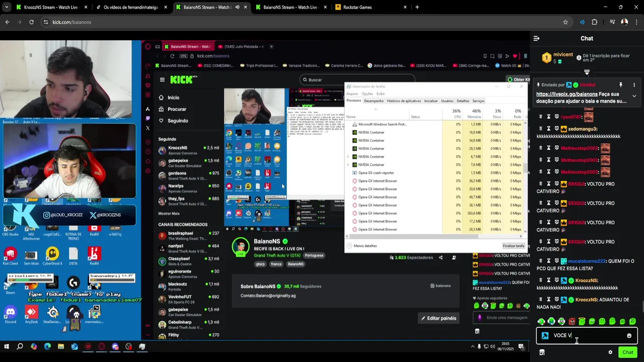Open the Kick shop icon below the chat input

[542, 352]
